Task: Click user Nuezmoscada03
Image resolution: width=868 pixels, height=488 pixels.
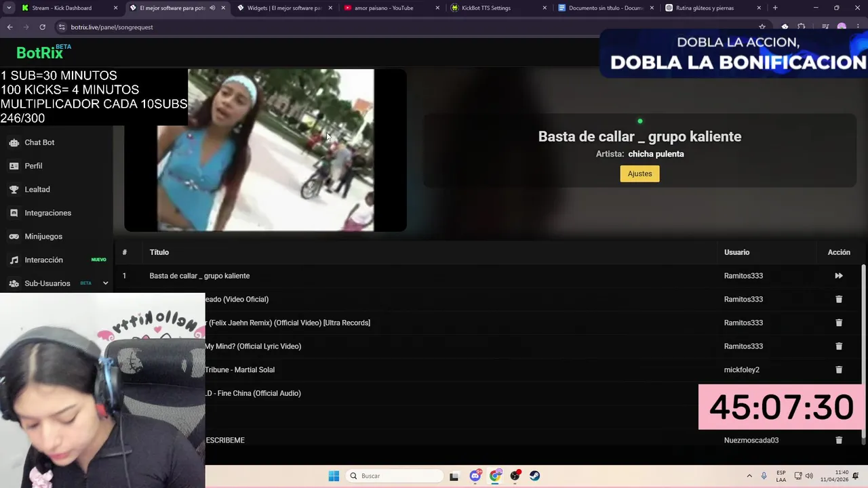Action: (x=751, y=440)
